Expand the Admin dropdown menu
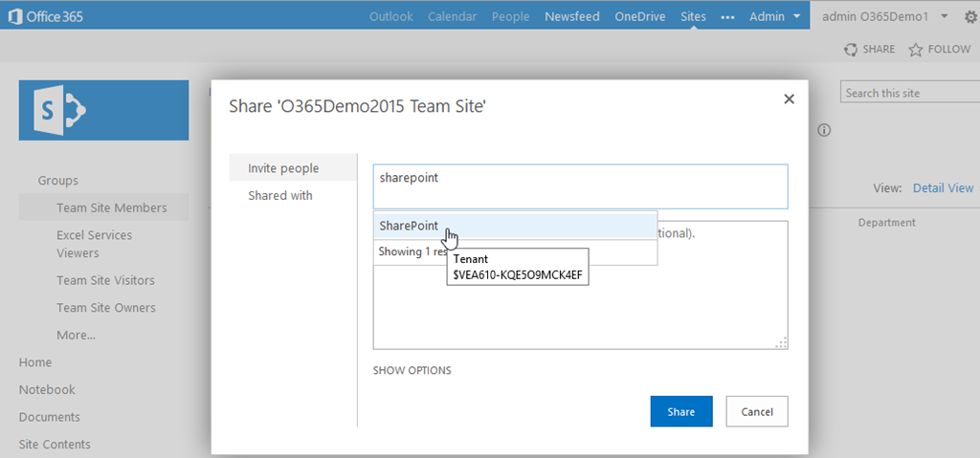Image resolution: width=980 pixels, height=458 pixels. pyautogui.click(x=773, y=16)
